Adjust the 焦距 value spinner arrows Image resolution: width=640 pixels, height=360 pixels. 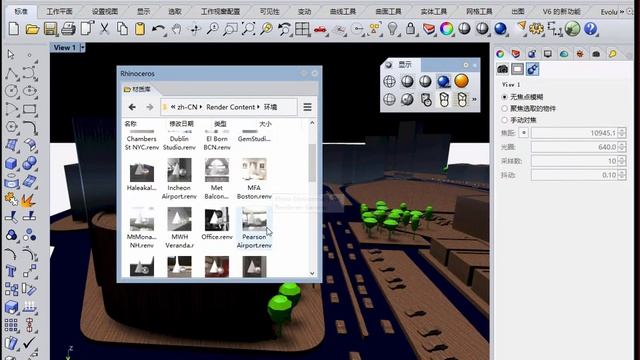click(622, 133)
